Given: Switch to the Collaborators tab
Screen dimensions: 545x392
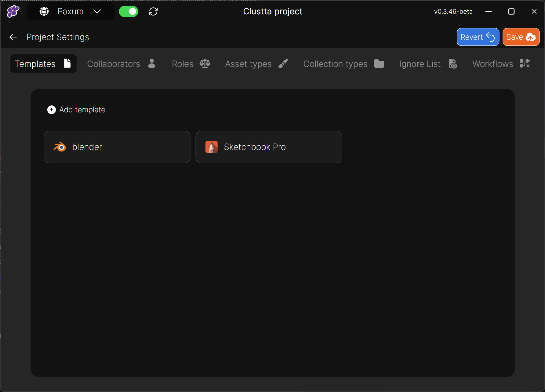Looking at the screenshot, I should coord(122,64).
